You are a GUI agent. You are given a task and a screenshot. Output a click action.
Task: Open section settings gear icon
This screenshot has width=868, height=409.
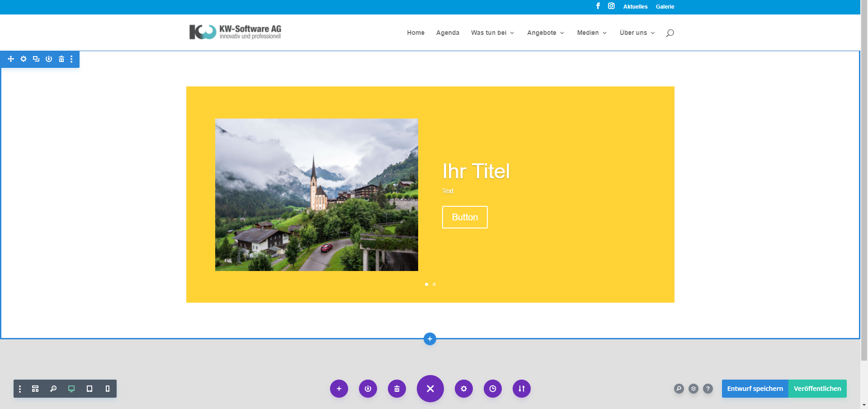24,59
